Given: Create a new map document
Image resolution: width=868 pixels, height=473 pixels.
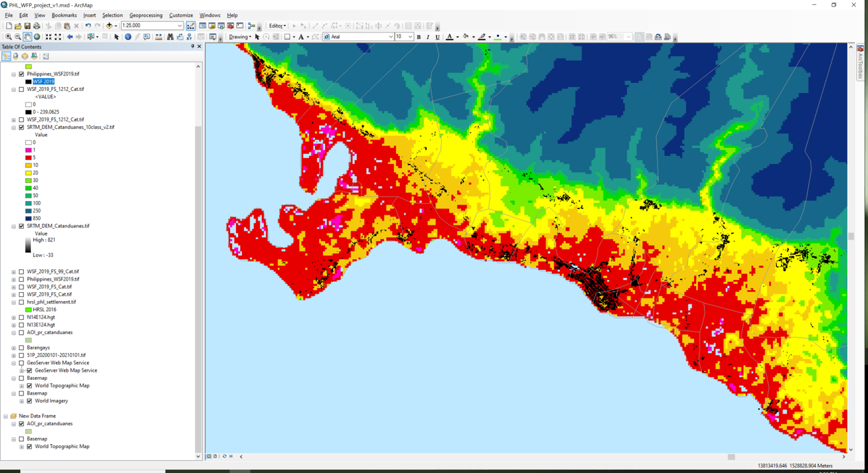Looking at the screenshot, I should coord(9,26).
